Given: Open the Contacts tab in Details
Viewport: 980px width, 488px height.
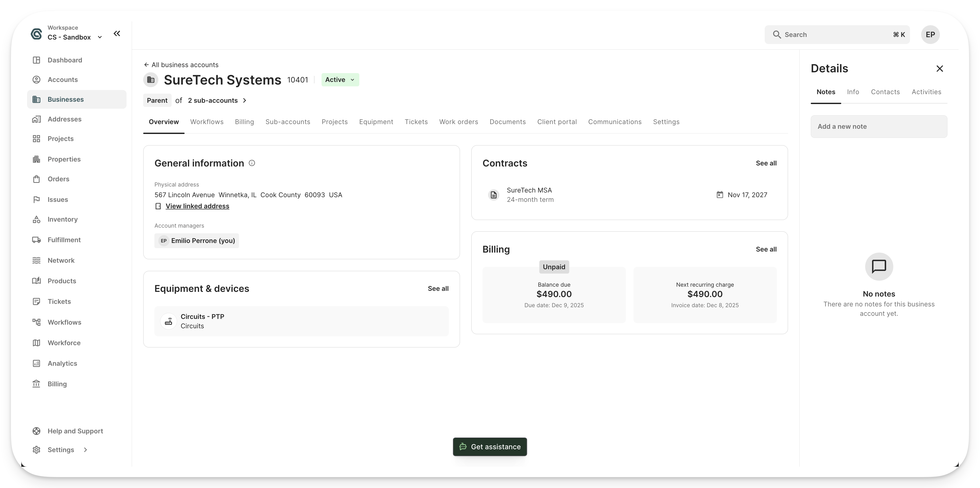Looking at the screenshot, I should 885,92.
